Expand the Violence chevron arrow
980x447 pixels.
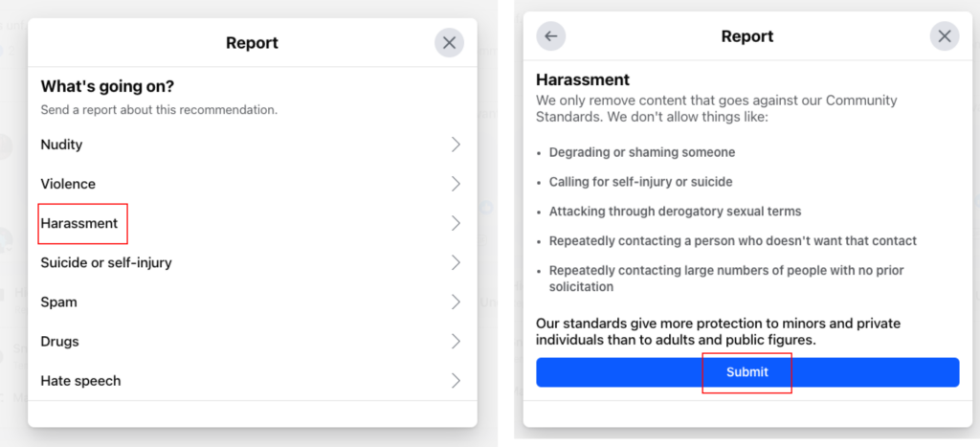(456, 184)
